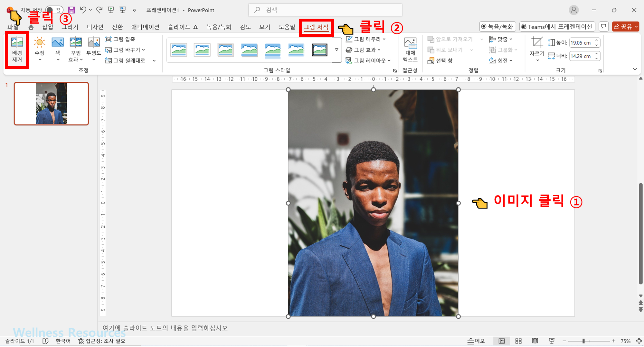Click fit slide to window icon

tap(639, 341)
